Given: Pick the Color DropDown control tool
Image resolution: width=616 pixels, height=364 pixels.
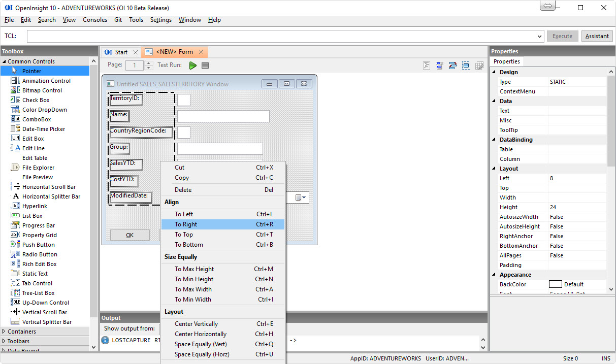Looking at the screenshot, I should click(x=45, y=110).
